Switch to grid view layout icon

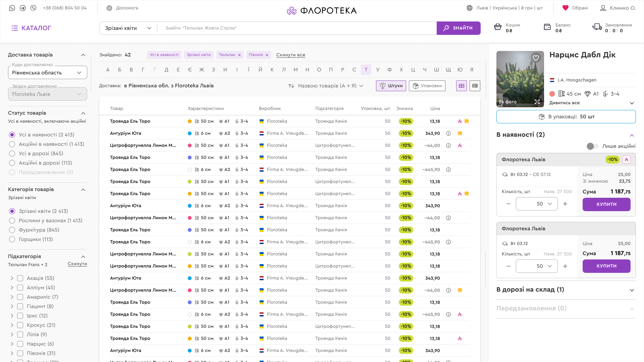pos(462,86)
